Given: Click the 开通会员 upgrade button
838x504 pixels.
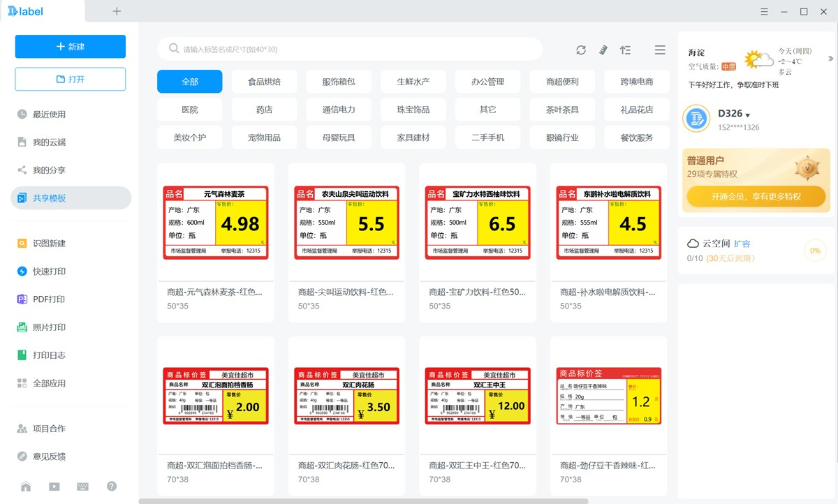Looking at the screenshot, I should (x=756, y=197).
